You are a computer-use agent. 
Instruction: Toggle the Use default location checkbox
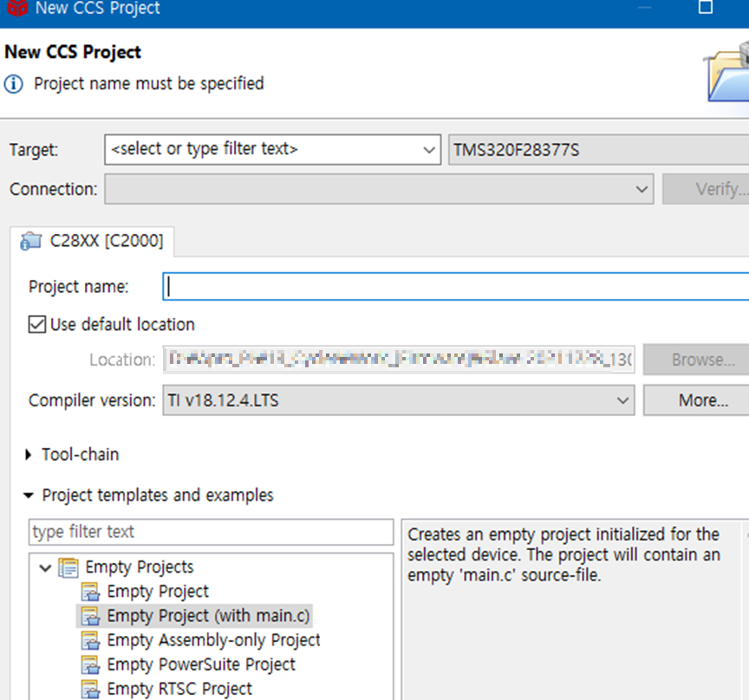tap(37, 325)
